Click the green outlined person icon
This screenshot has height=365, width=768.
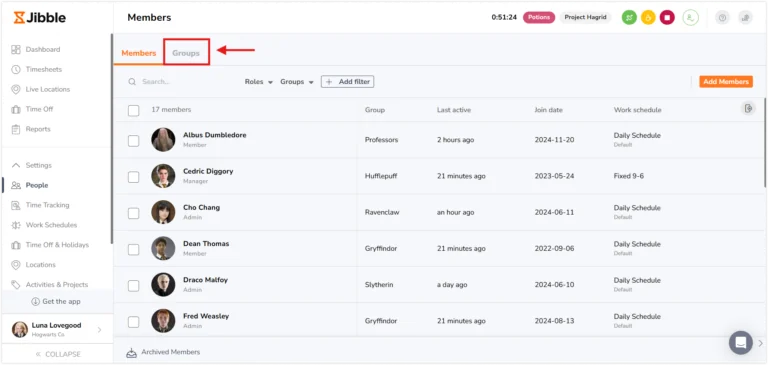691,18
